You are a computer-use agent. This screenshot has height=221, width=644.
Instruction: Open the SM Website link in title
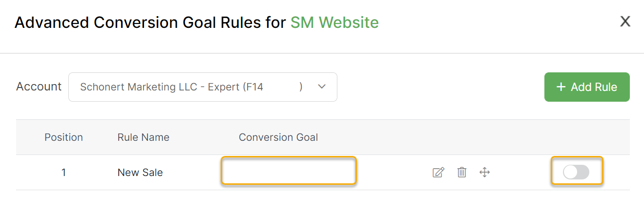click(x=334, y=22)
